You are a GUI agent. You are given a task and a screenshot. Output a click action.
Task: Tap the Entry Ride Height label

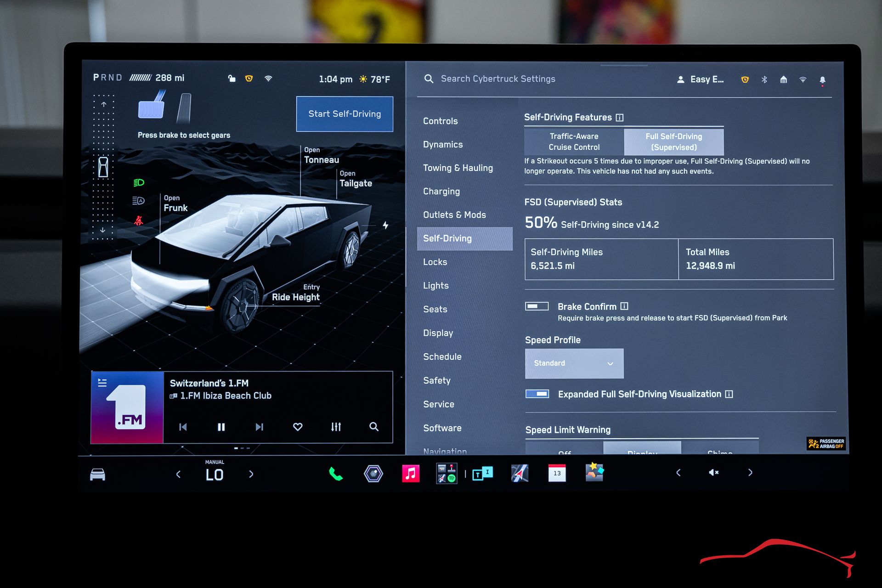point(296,293)
